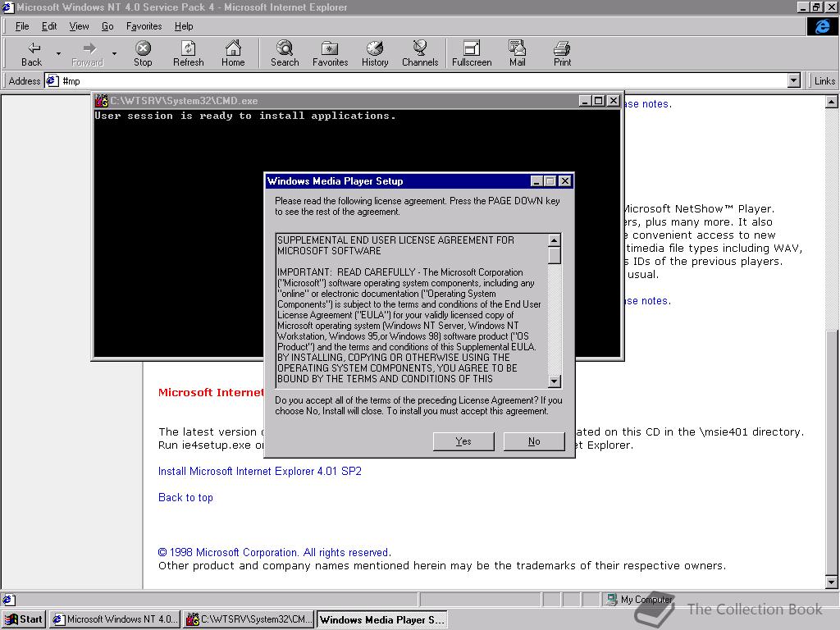Open Forward button history dropdown arrow
This screenshot has height=630, width=840.
click(x=114, y=54)
